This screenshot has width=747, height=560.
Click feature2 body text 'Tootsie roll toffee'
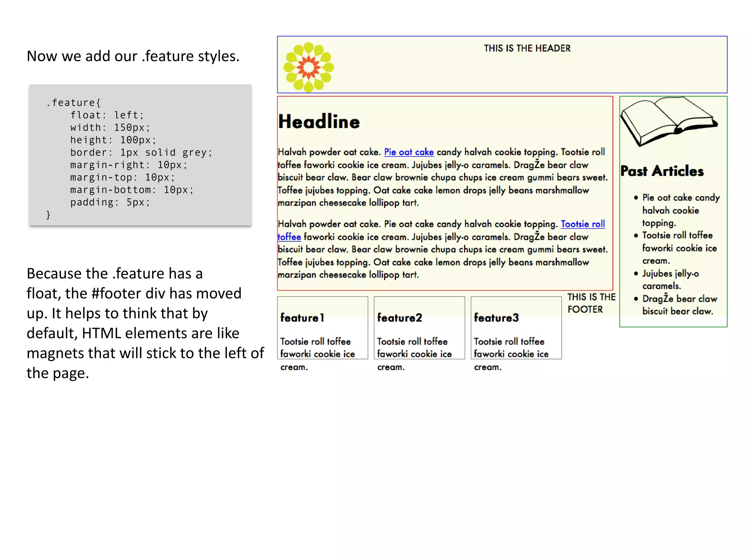click(x=412, y=342)
